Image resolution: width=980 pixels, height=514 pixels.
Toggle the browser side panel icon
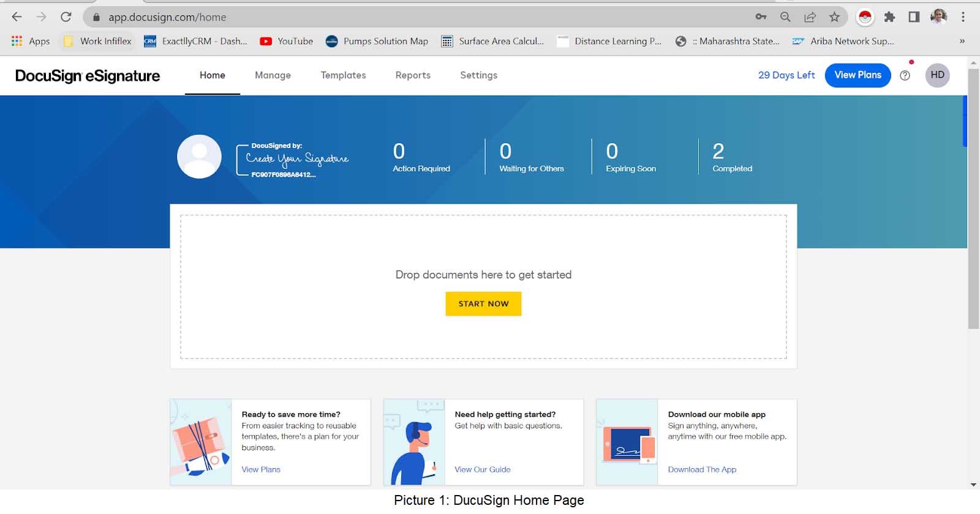point(914,17)
